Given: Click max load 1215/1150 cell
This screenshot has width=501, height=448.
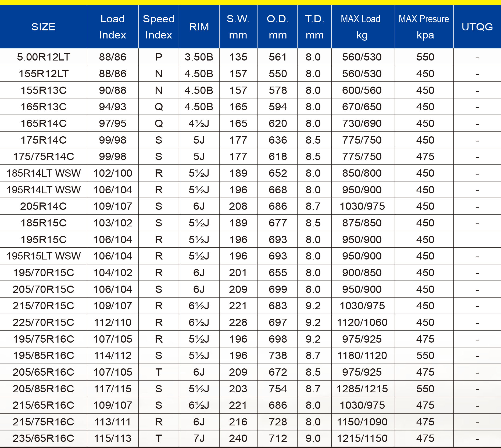Looking at the screenshot, I should click(363, 438).
